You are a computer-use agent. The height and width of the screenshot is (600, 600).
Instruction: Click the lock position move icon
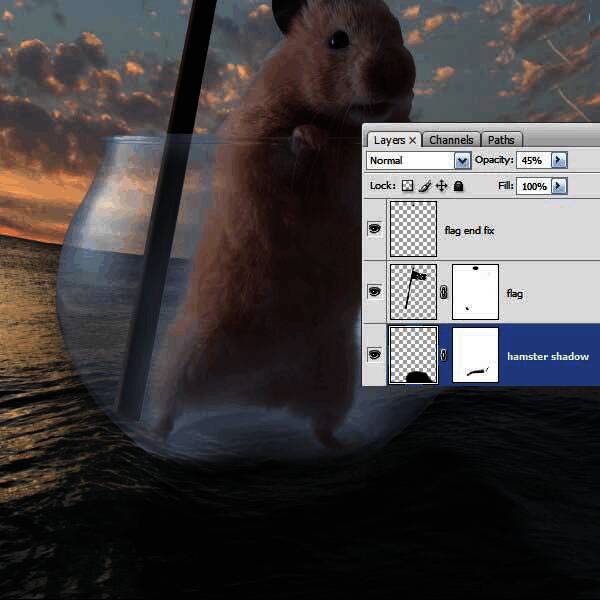click(x=441, y=186)
